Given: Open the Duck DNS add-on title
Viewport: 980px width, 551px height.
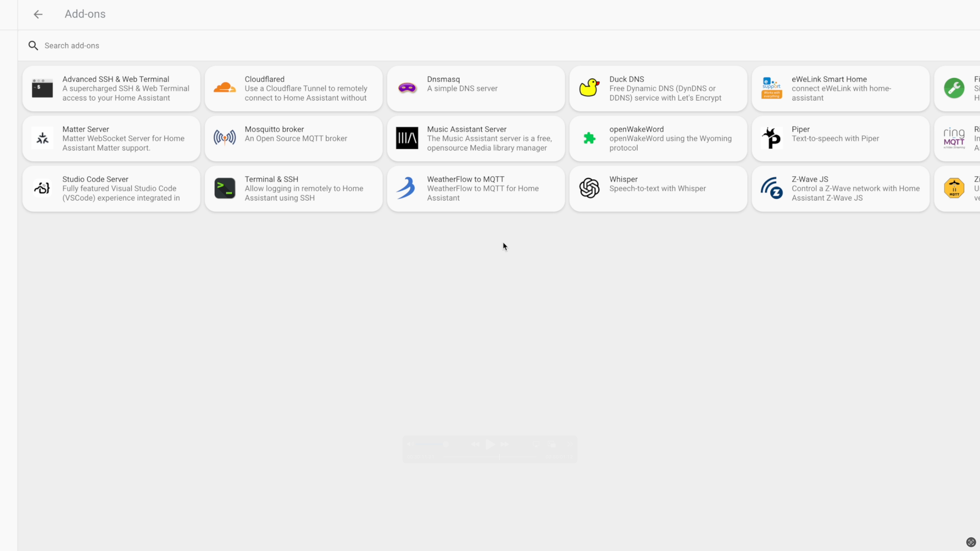Looking at the screenshot, I should 627,79.
